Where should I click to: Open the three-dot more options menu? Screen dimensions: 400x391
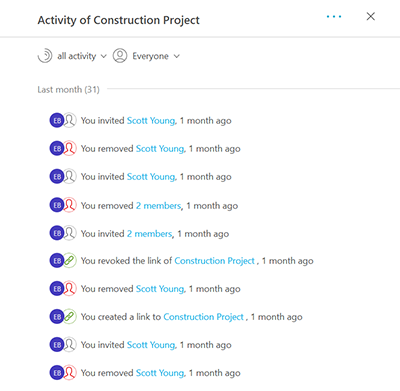tap(334, 17)
